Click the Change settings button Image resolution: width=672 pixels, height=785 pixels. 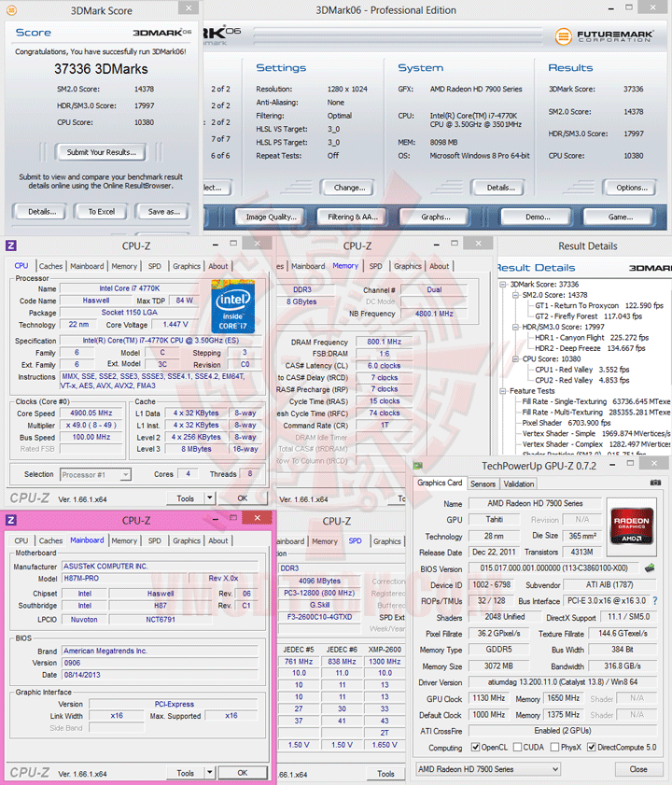tap(349, 188)
